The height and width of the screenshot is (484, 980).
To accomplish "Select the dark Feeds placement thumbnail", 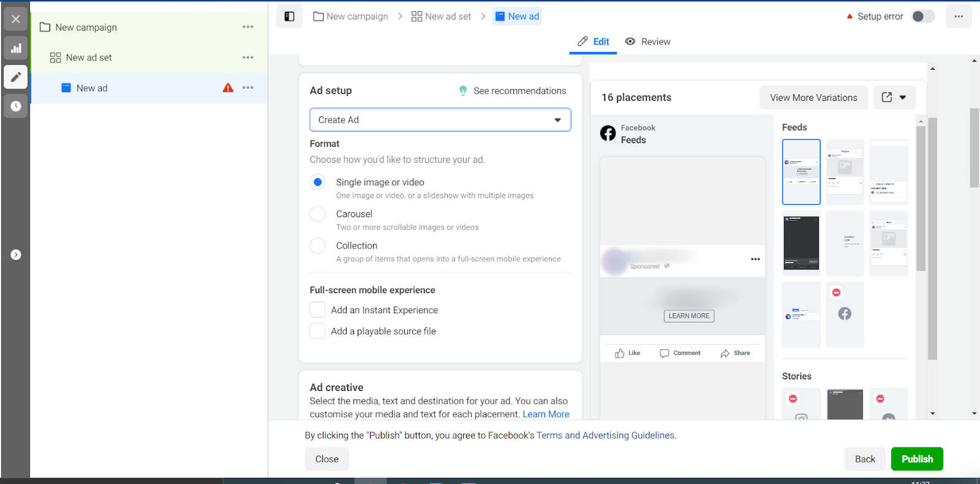I will point(801,243).
